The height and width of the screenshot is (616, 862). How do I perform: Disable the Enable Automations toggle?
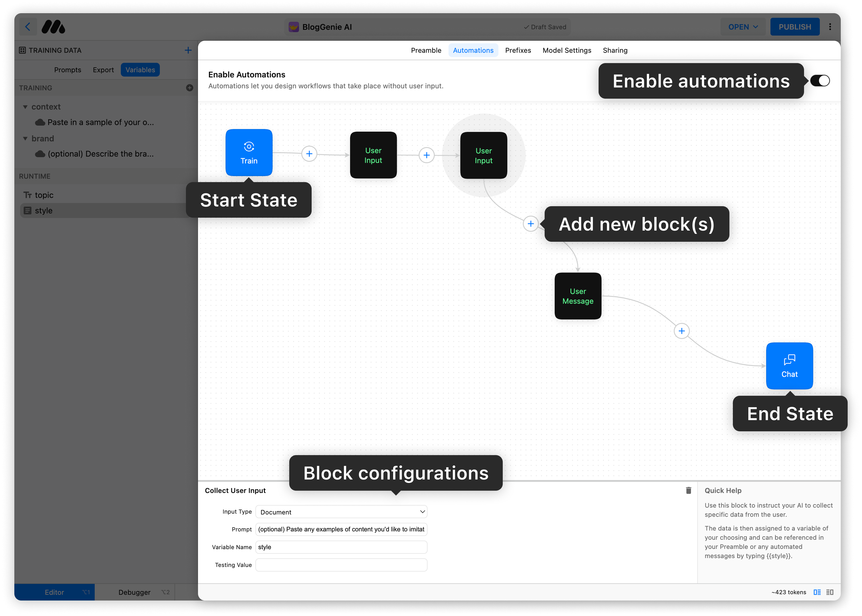pyautogui.click(x=820, y=80)
